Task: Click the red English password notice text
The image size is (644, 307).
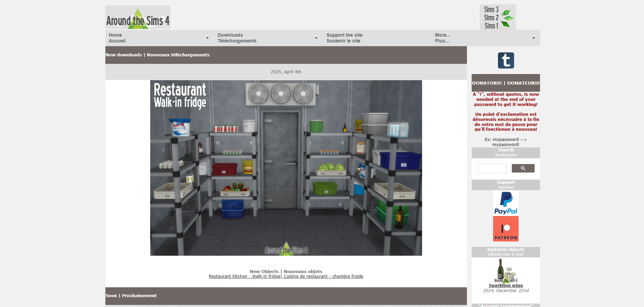Action: pos(506,100)
